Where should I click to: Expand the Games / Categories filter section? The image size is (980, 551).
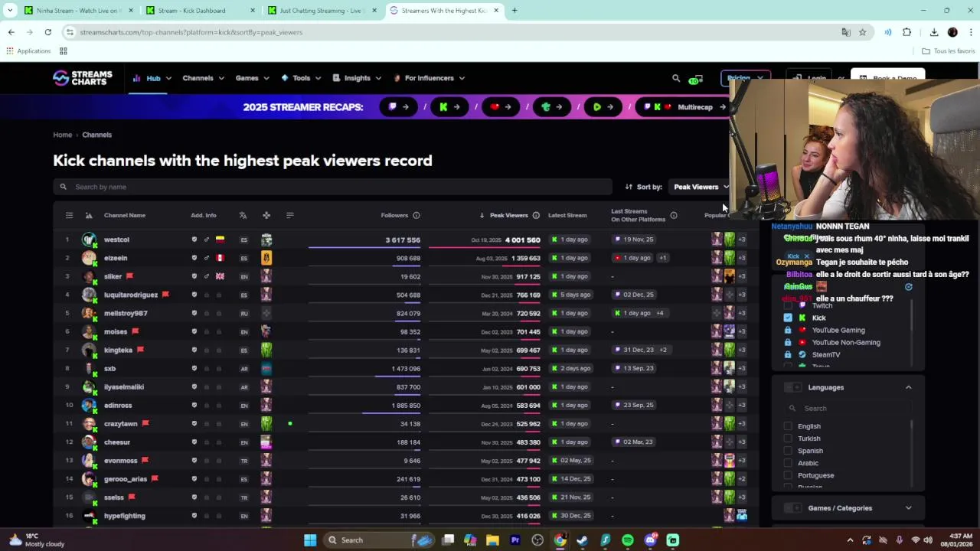click(909, 508)
